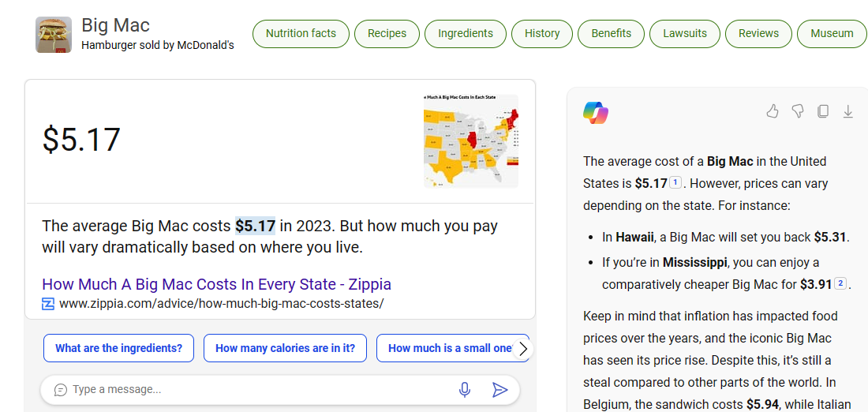Click the Zippia favicon next to URL
The image size is (868, 412).
pyautogui.click(x=48, y=304)
